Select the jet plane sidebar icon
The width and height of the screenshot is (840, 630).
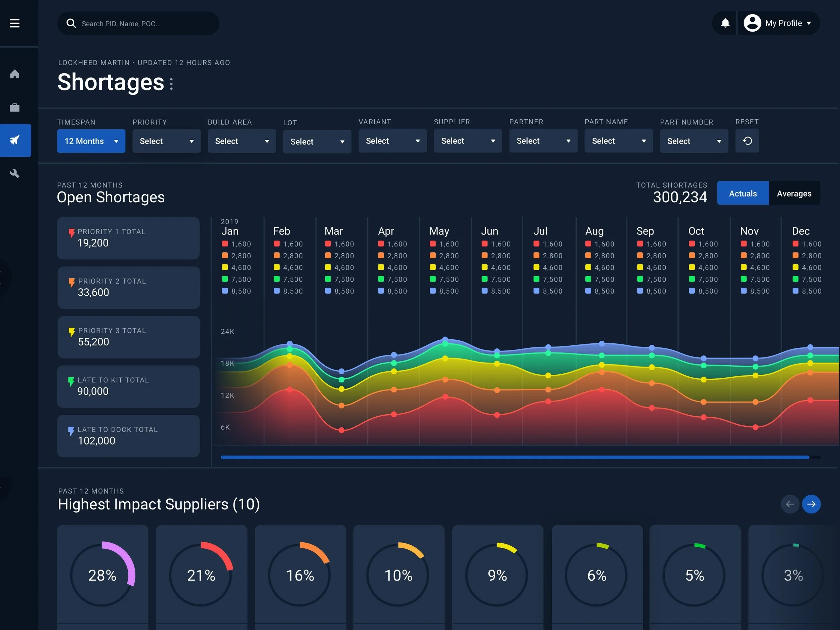pyautogui.click(x=15, y=140)
